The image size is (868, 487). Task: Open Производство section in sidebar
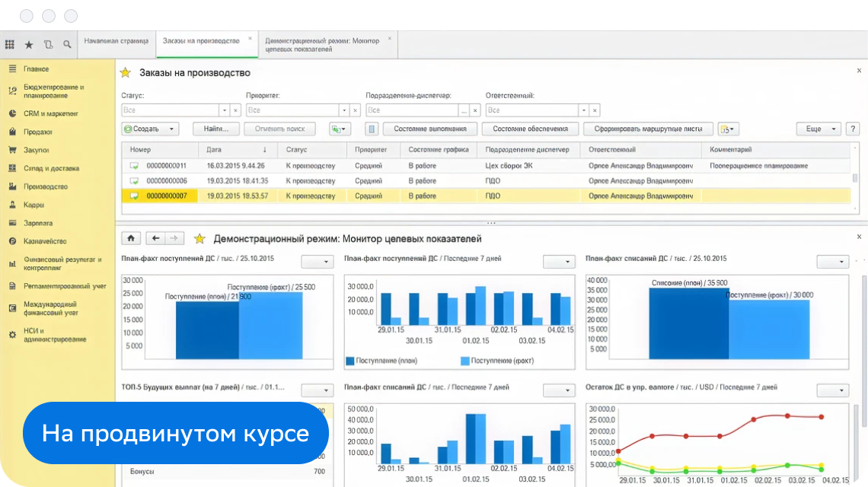[46, 186]
